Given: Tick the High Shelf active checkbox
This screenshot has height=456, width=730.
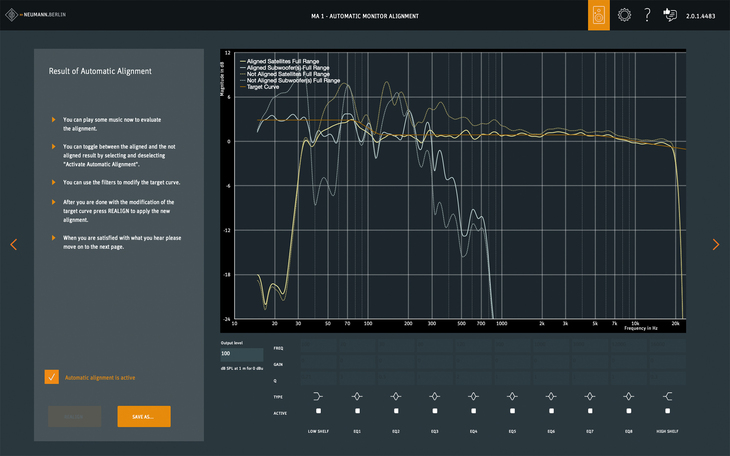Looking at the screenshot, I should pos(667,411).
